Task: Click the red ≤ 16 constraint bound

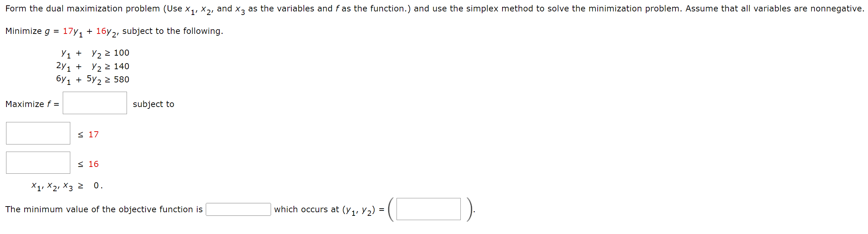Action: [x=88, y=164]
